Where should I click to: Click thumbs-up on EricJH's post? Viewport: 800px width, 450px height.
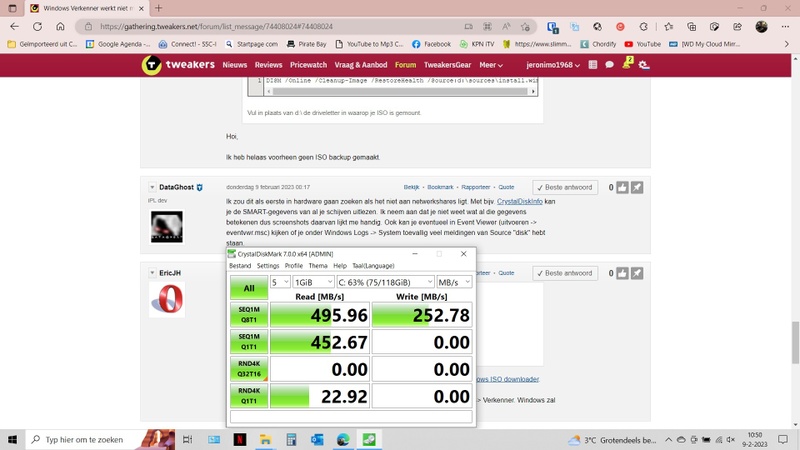(622, 273)
